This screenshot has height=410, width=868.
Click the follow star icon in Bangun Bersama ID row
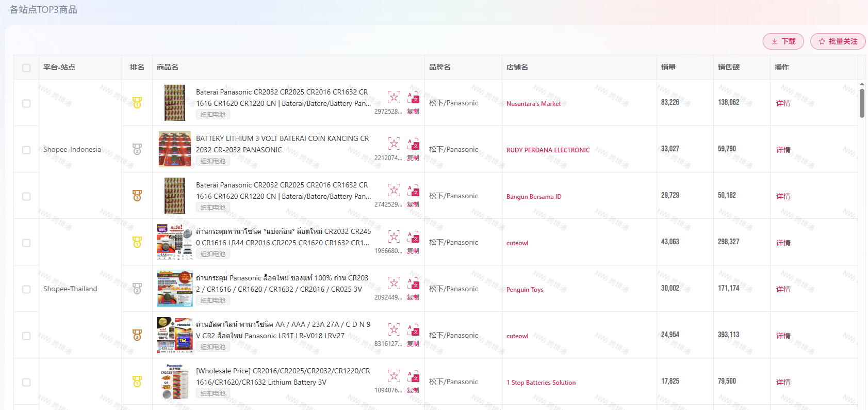point(394,190)
